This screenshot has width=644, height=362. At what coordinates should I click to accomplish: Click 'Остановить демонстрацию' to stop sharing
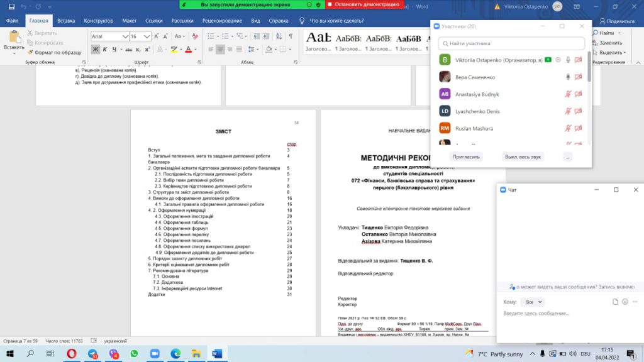point(364,4)
